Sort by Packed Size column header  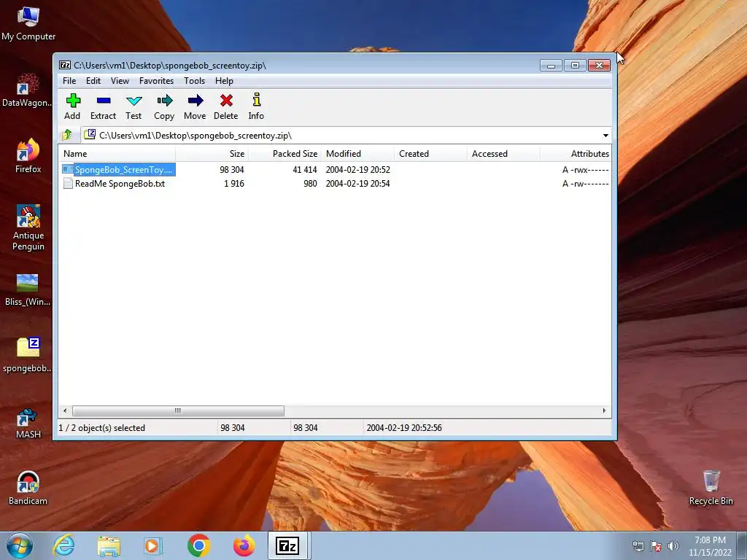pos(285,153)
